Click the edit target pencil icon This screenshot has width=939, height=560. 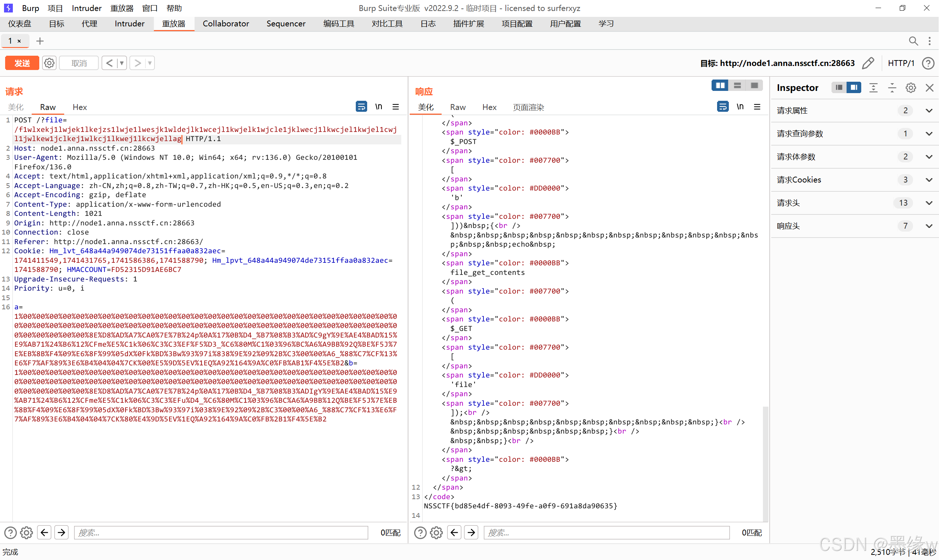(867, 63)
